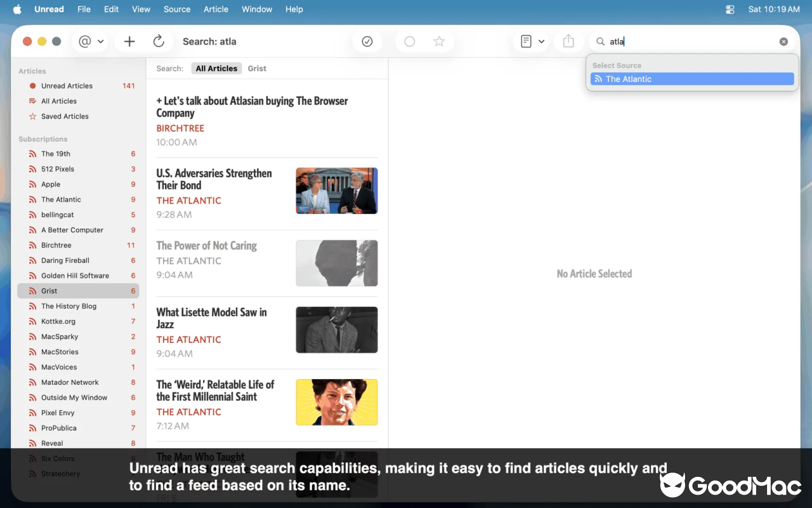The image size is (812, 508).
Task: Open article about the First Millennial Saint
Action: [x=267, y=405]
